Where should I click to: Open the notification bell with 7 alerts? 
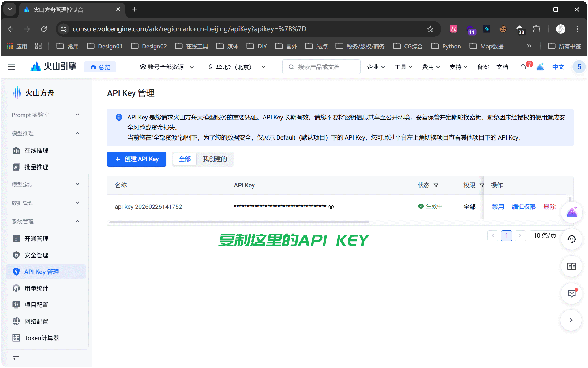point(523,67)
